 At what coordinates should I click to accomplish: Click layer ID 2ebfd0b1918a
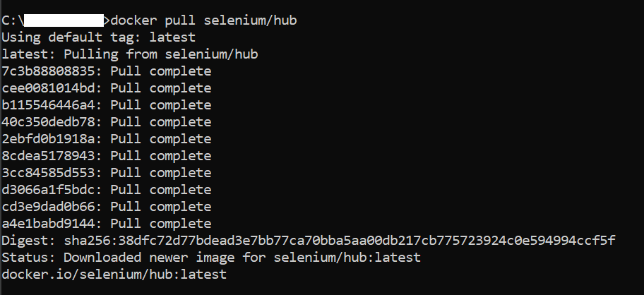49,139
